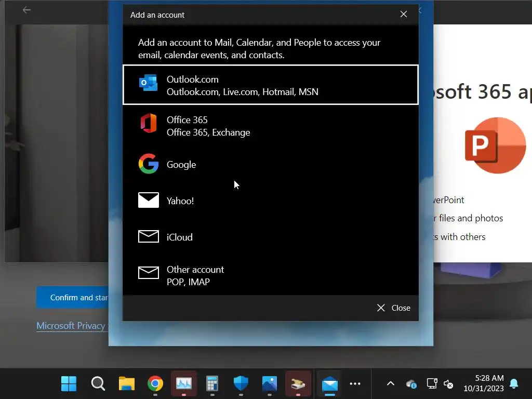Show more taskbar apps with ellipsis

(355, 384)
